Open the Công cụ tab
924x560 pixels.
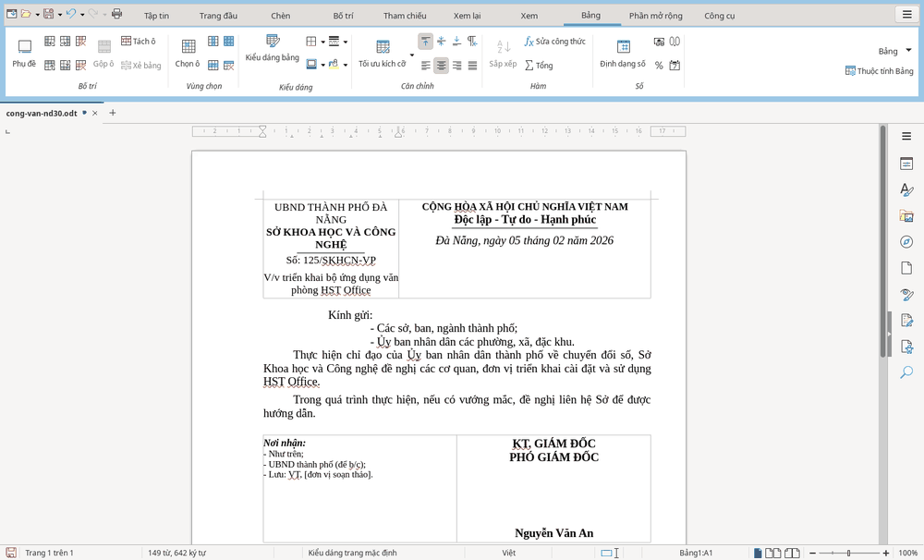click(720, 16)
